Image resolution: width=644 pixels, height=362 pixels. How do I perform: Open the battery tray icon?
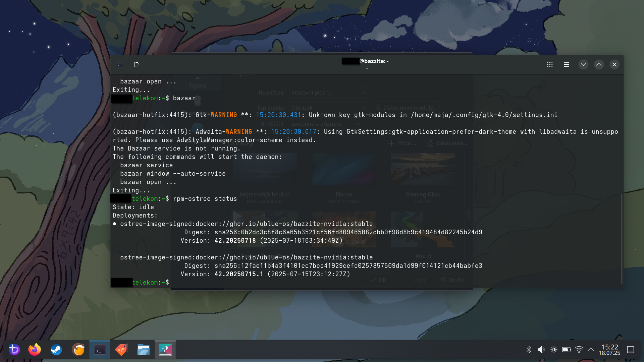567,350
